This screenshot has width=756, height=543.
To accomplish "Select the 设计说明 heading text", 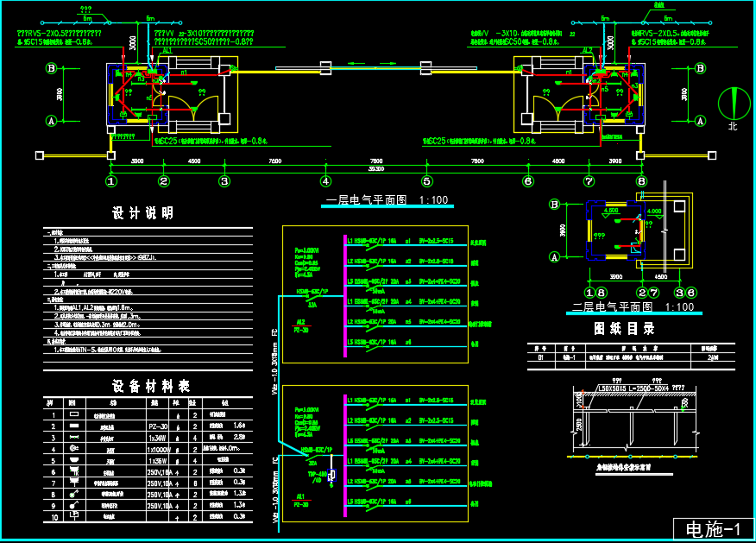I will 143,213.
